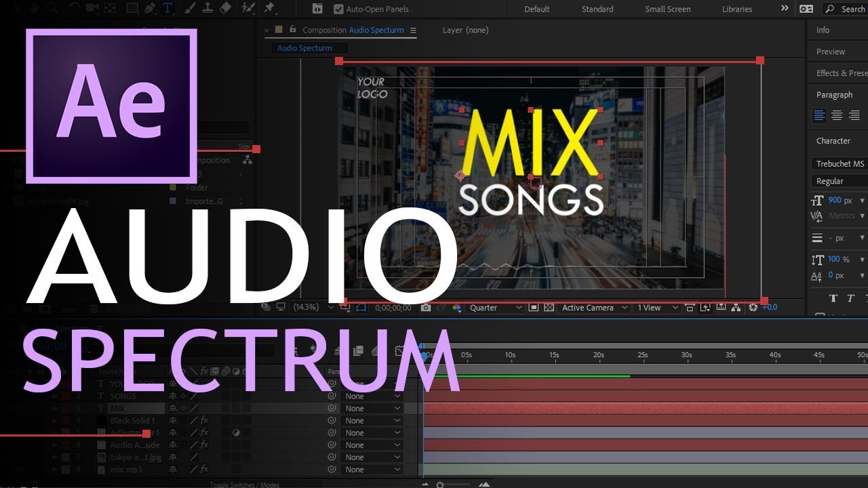Toggle the lock on the Composition viewer tab

(x=293, y=30)
